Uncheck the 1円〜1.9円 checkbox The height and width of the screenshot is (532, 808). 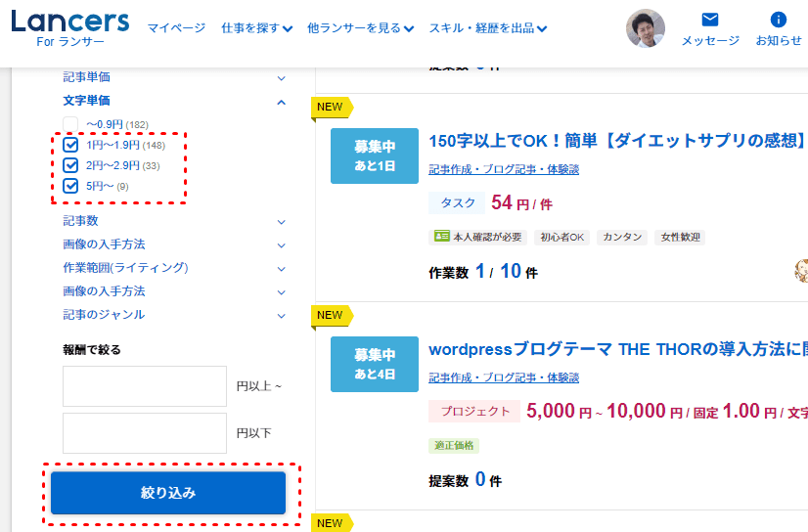[x=70, y=145]
